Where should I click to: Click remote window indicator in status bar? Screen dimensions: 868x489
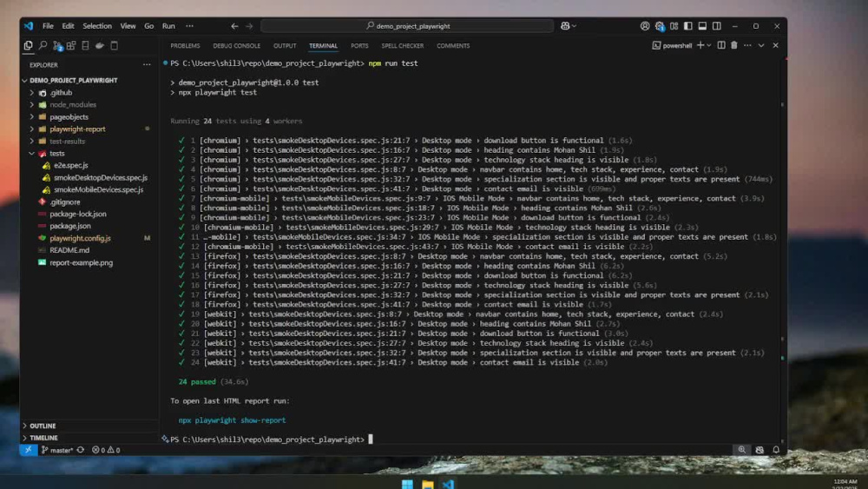click(29, 450)
